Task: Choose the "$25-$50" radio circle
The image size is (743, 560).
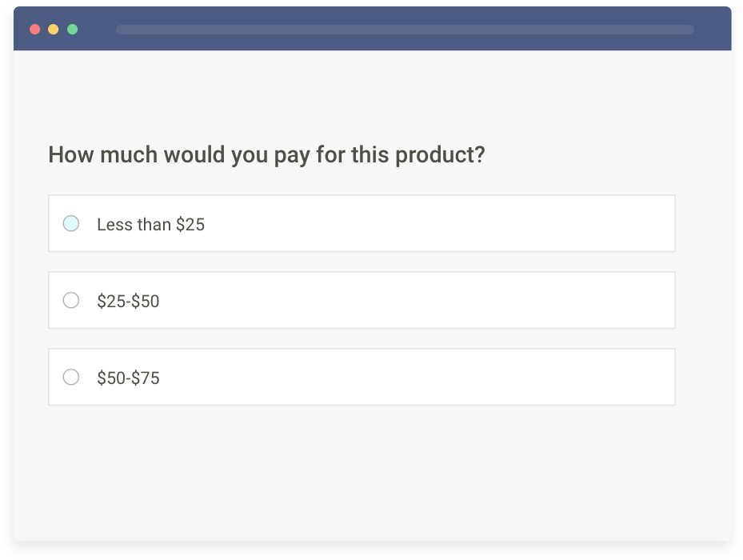Action: (x=71, y=301)
